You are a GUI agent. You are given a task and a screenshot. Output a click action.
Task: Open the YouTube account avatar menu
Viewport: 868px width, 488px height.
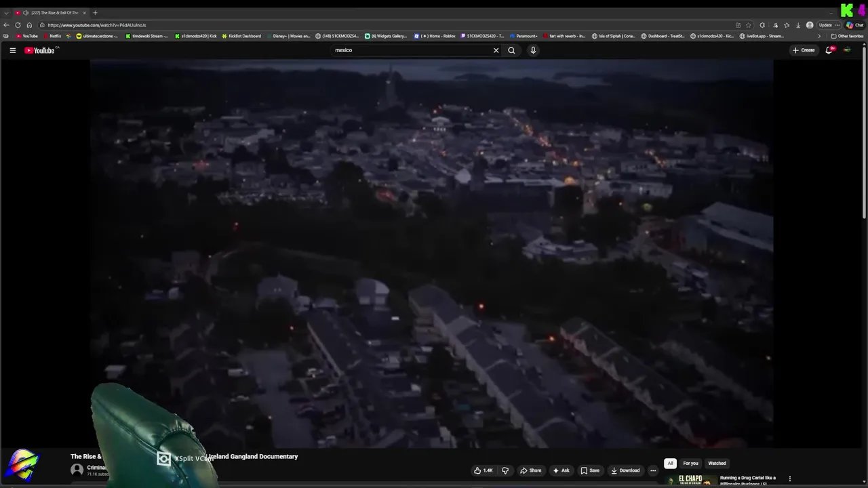[x=847, y=50]
